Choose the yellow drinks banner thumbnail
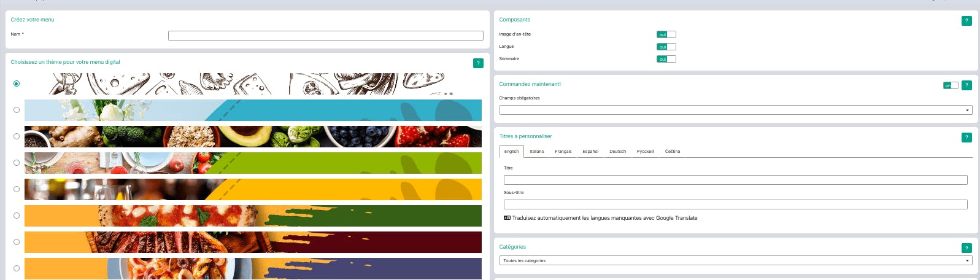This screenshot has width=980, height=280. (x=253, y=189)
